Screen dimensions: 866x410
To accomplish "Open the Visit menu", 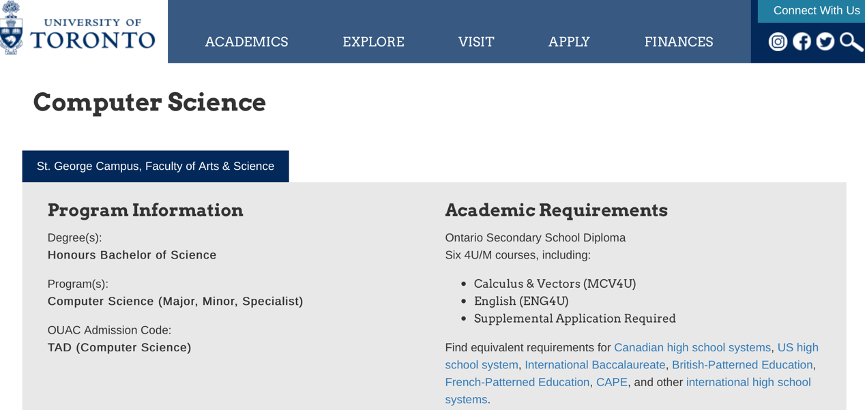I will pyautogui.click(x=476, y=42).
